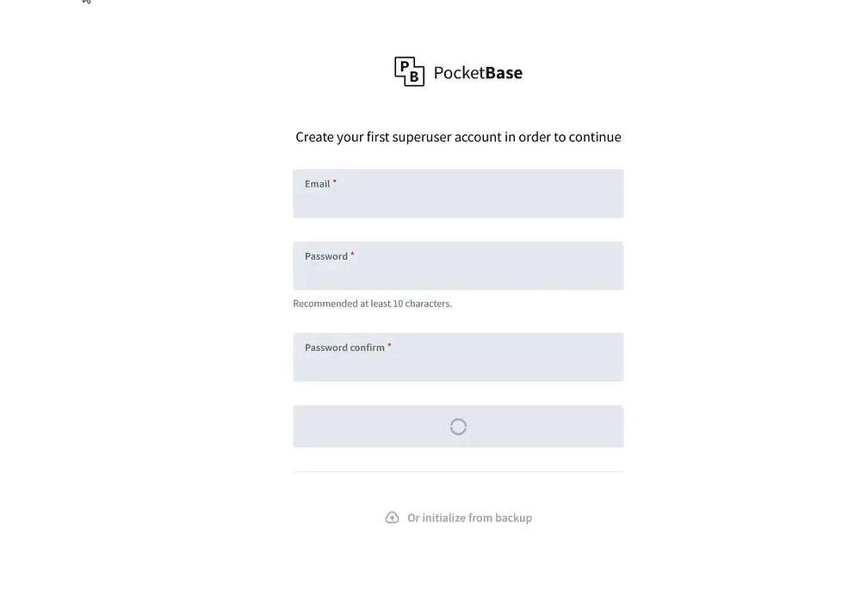861x616 pixels.
Task: Click the PocketBase wordmark next to the logo
Action: coord(480,72)
